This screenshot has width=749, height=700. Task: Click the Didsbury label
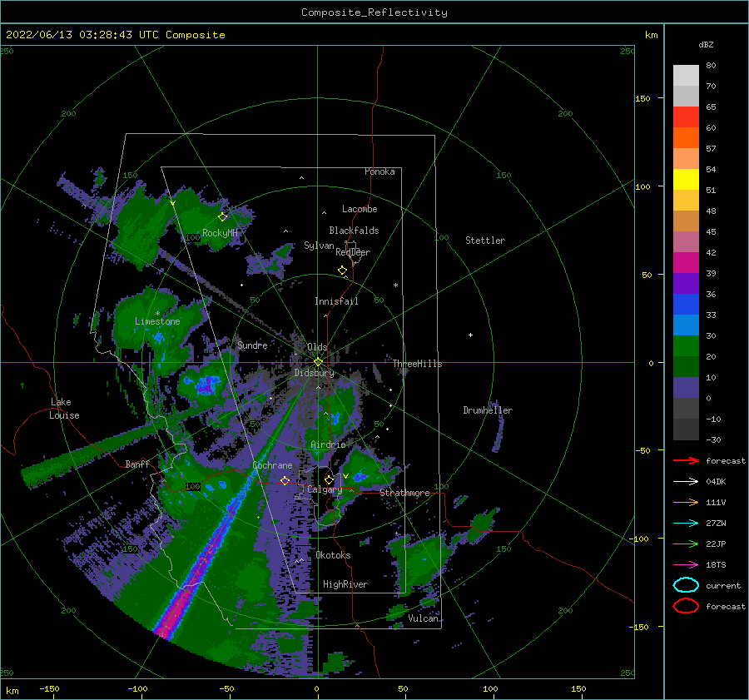point(315,373)
